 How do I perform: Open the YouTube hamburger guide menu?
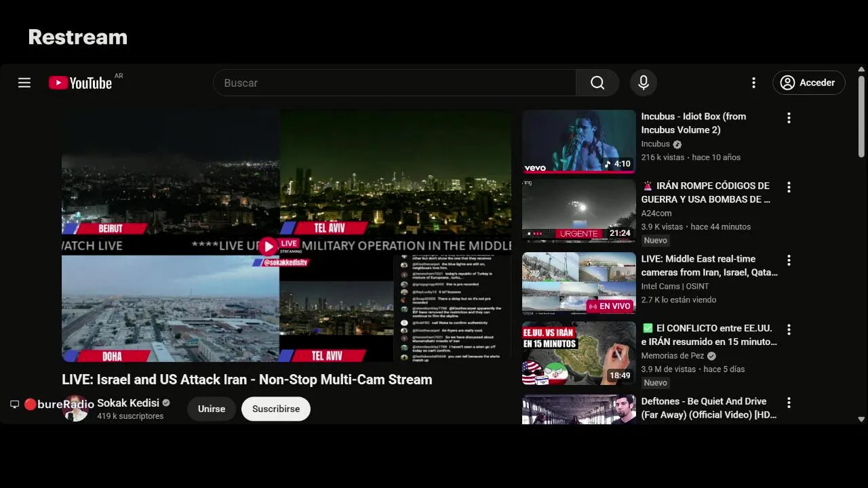(x=24, y=83)
